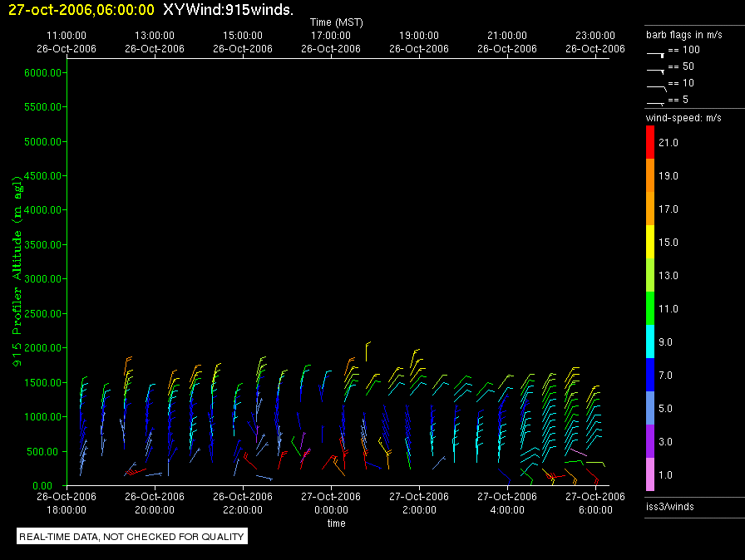
Task: Click the XYWind:915winds plot title
Action: [x=227, y=10]
